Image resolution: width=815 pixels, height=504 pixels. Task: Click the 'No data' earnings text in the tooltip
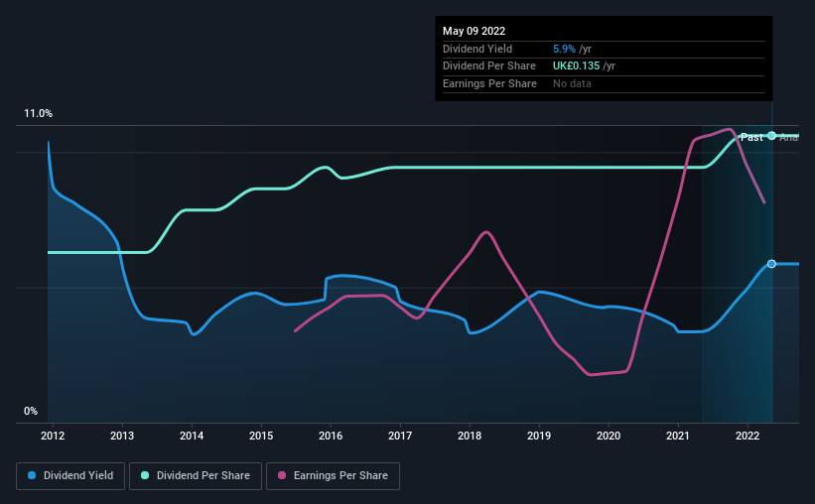[x=574, y=84]
